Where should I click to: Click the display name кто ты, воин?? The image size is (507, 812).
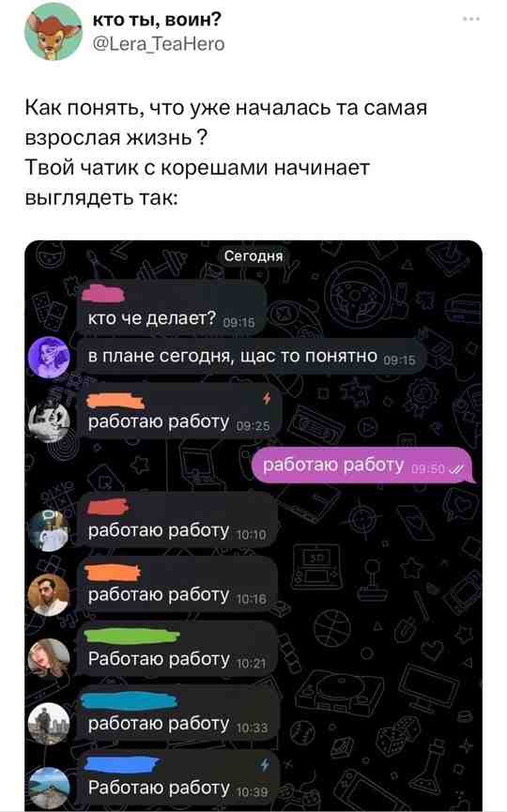(x=157, y=19)
